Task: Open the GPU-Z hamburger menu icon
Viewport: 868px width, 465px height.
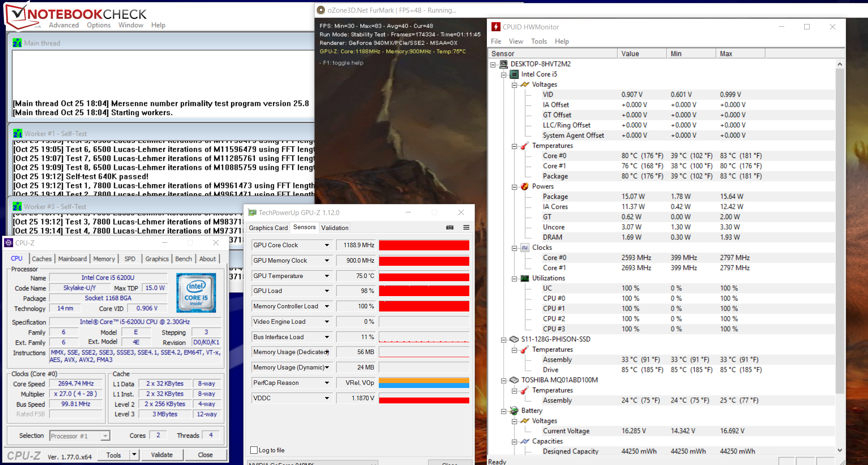Action: click(466, 227)
